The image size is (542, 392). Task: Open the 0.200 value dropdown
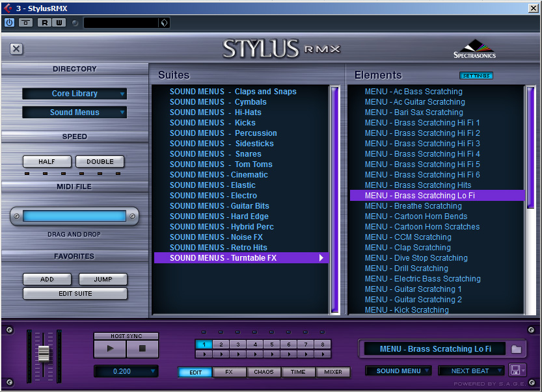[126, 371]
